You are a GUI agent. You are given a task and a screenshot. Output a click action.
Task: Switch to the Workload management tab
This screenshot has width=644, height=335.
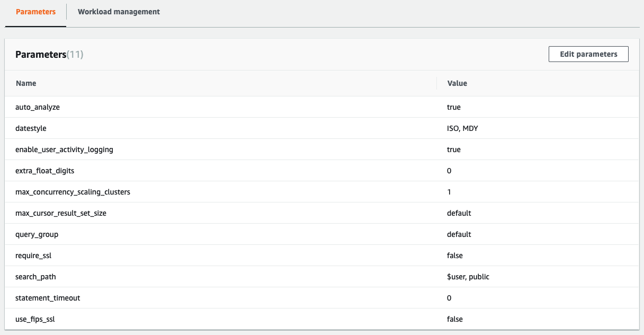tap(118, 11)
